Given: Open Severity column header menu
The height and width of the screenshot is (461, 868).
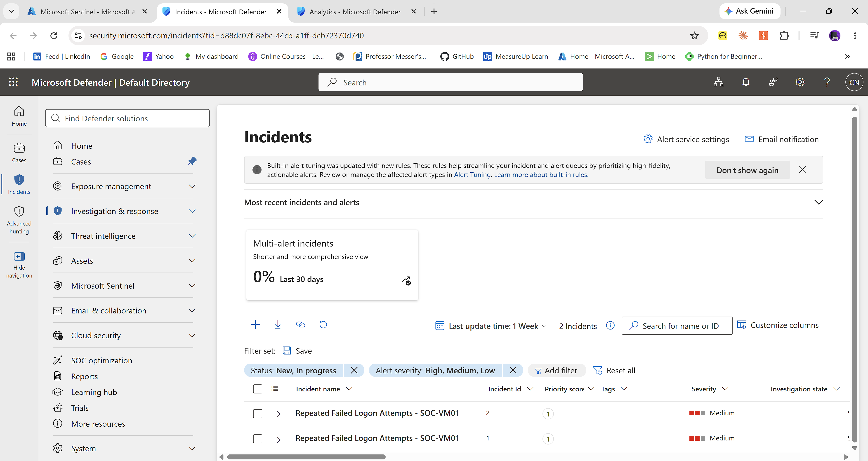Looking at the screenshot, I should tap(710, 389).
